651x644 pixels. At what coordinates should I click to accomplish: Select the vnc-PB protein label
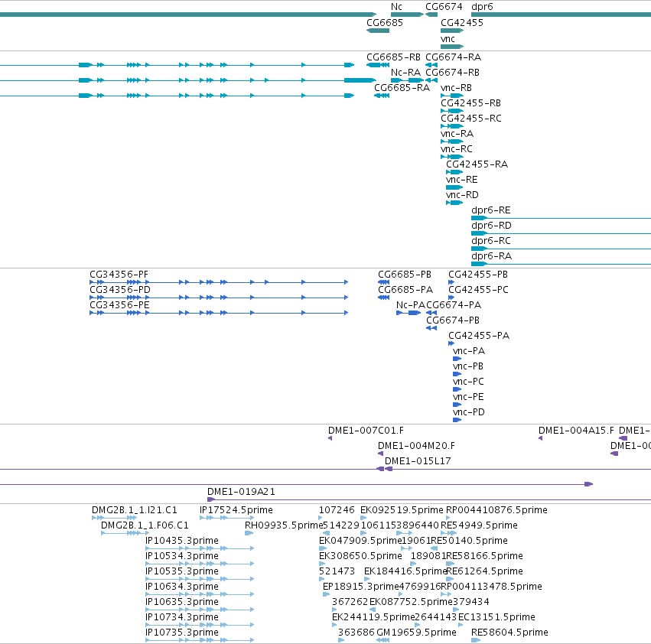tap(468, 366)
